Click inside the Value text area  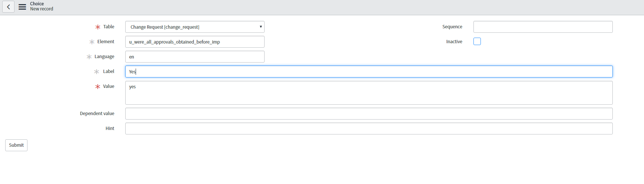(x=369, y=93)
